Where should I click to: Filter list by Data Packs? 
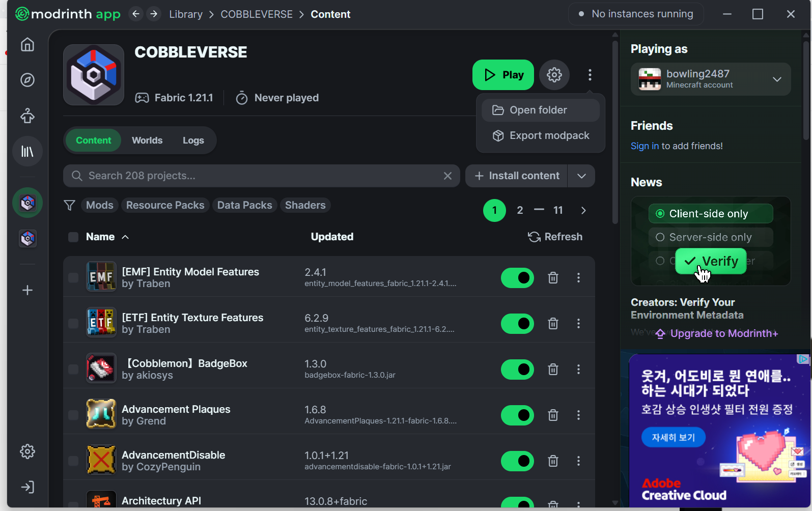(x=245, y=205)
